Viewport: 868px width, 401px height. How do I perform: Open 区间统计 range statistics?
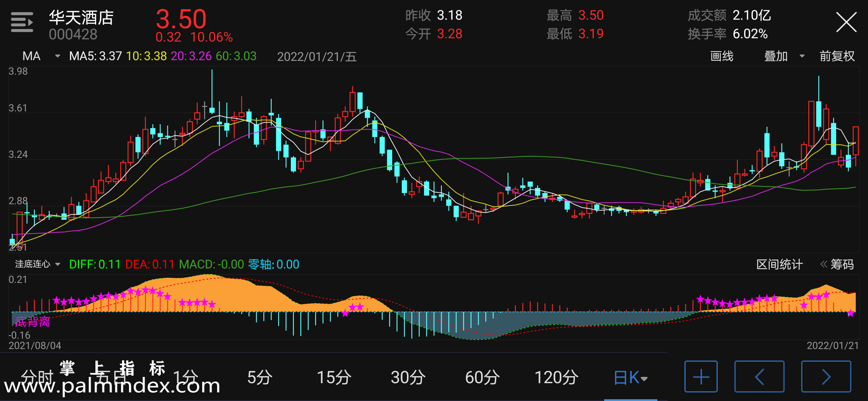click(x=779, y=264)
